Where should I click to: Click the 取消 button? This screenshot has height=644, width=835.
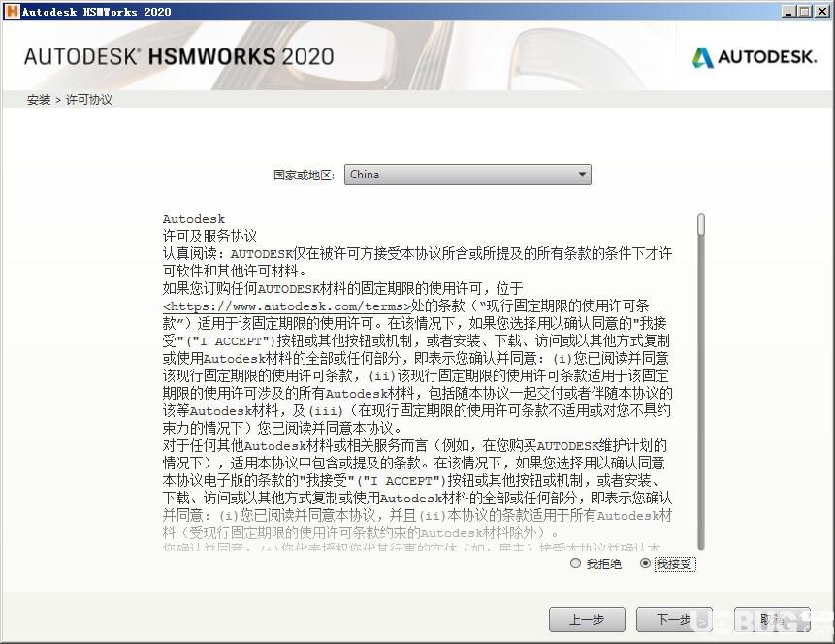pyautogui.click(x=772, y=620)
